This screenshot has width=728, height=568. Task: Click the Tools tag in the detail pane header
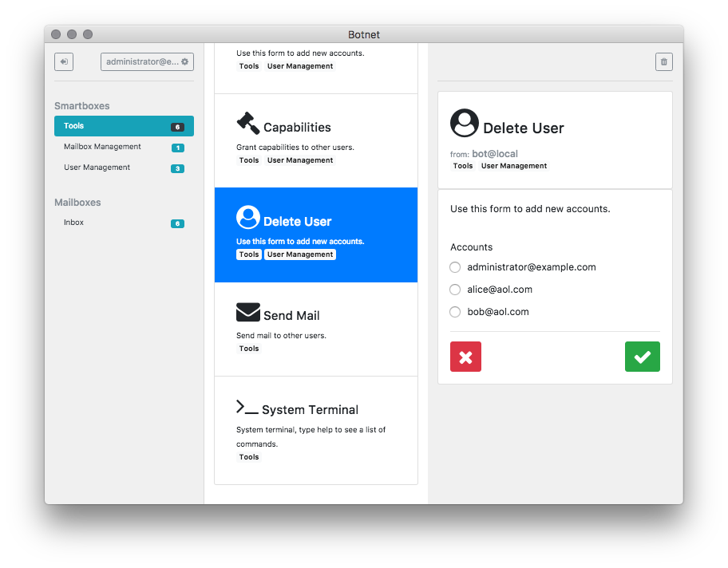coord(463,166)
